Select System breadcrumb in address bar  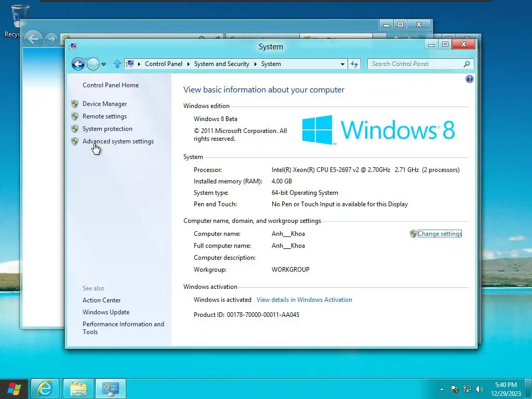[271, 64]
